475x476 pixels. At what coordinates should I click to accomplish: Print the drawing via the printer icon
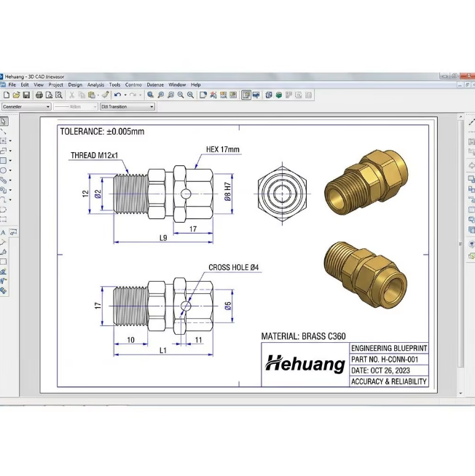pos(39,95)
